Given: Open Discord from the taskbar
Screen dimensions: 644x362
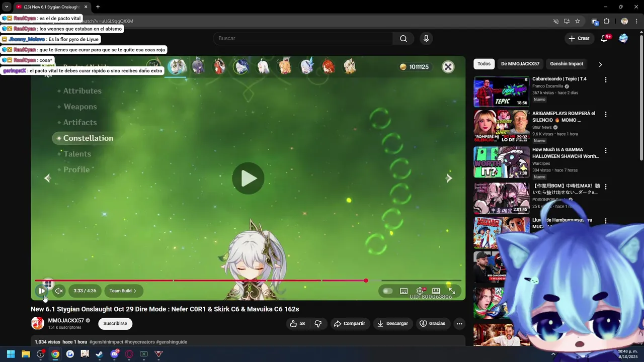Looking at the screenshot, I should coord(114,354).
